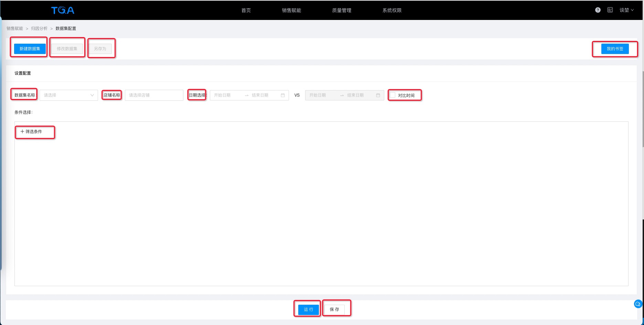Click 修改数据集 button
644x325 pixels.
point(67,49)
